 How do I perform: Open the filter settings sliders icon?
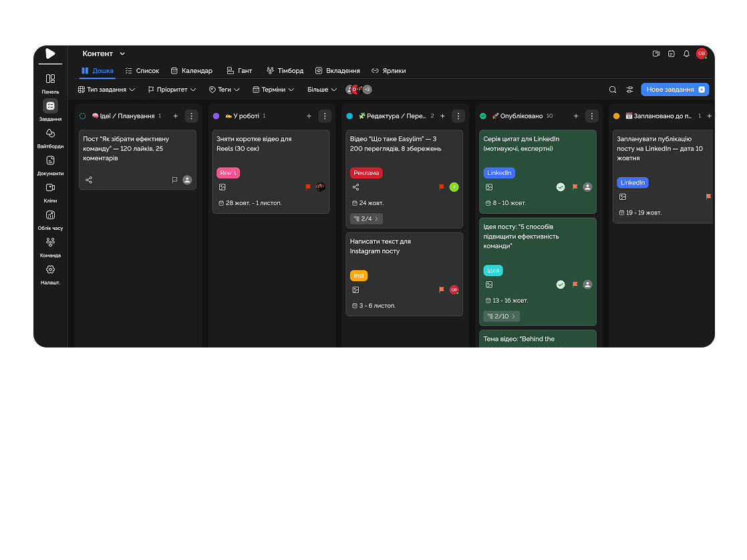point(629,90)
